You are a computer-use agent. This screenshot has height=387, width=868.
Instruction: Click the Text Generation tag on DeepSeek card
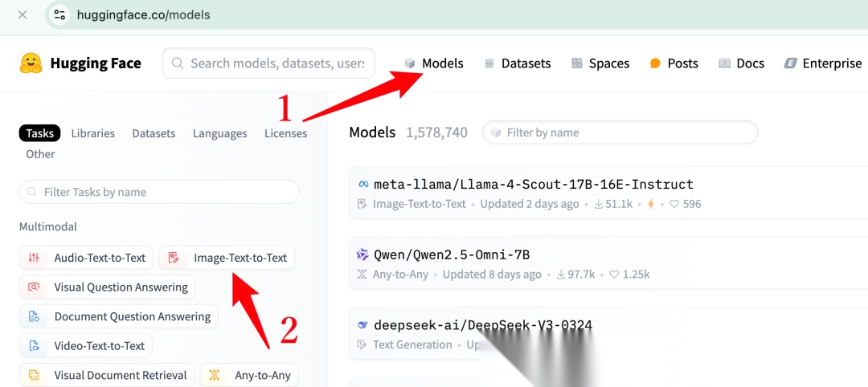[412, 344]
